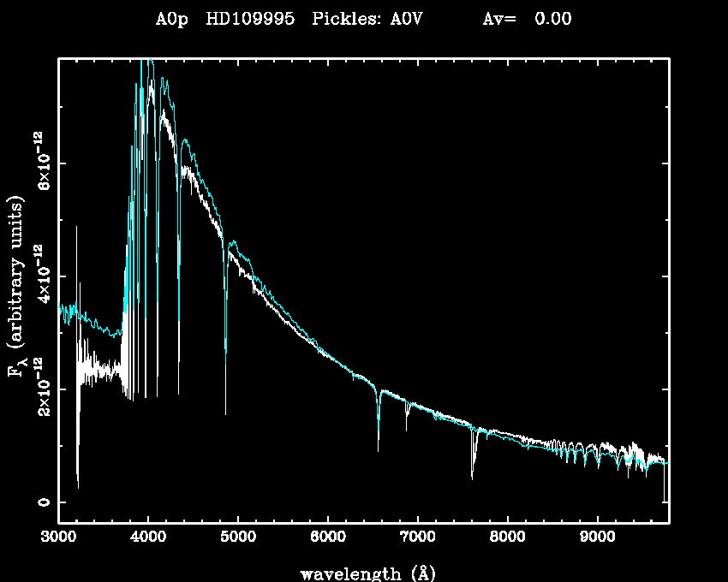Click the 6000 wavelength tick label
The height and width of the screenshot is (582, 728).
328,537
